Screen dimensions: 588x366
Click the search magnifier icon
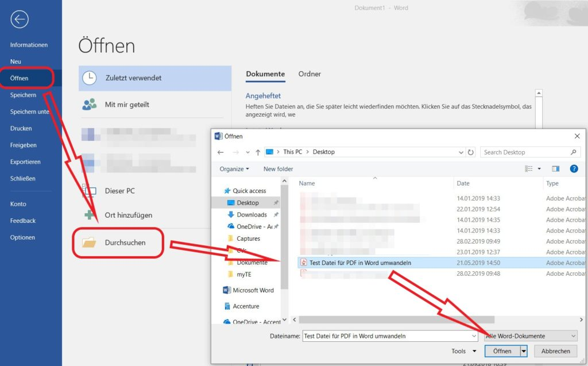point(574,152)
